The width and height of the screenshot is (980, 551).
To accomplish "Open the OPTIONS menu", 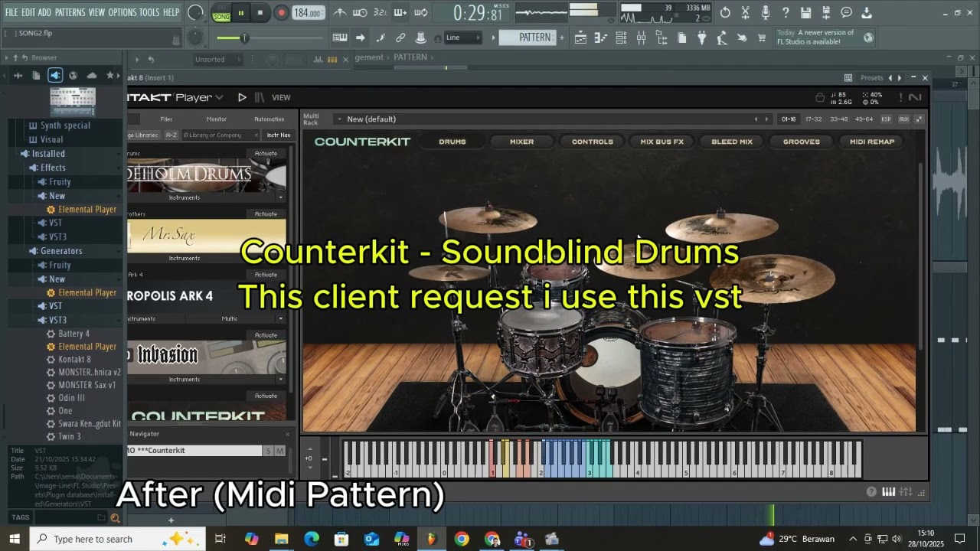I will (122, 13).
